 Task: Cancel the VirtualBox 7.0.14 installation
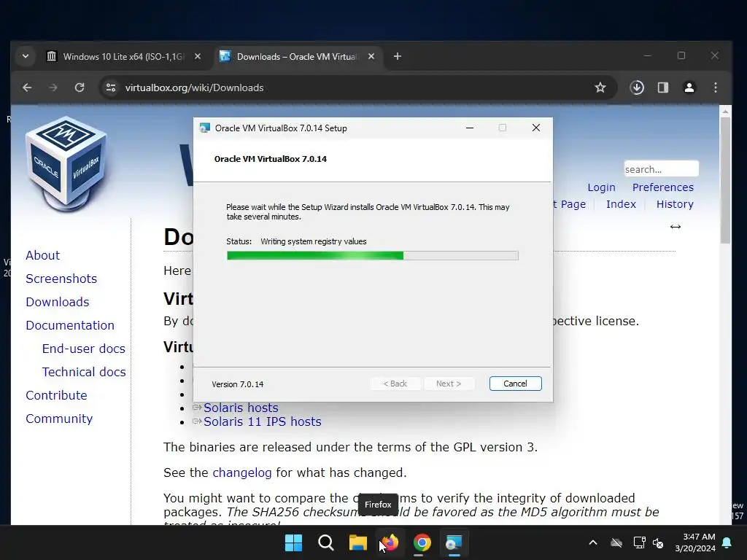tap(516, 384)
